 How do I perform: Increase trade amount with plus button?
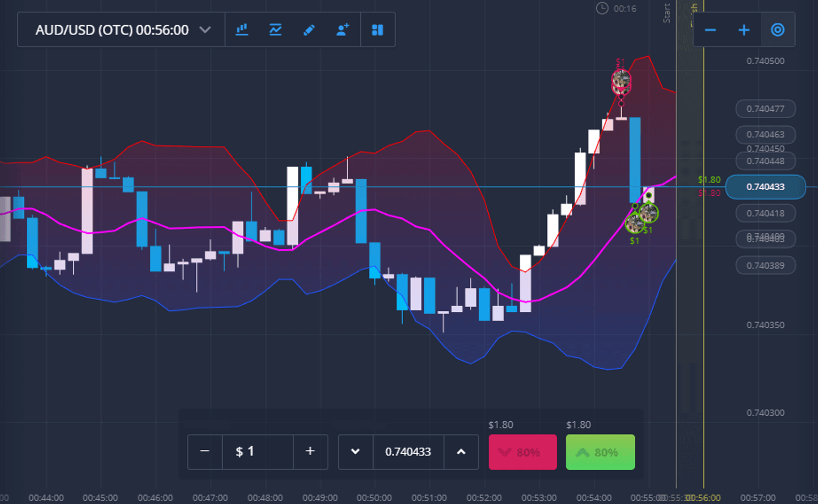coord(310,452)
